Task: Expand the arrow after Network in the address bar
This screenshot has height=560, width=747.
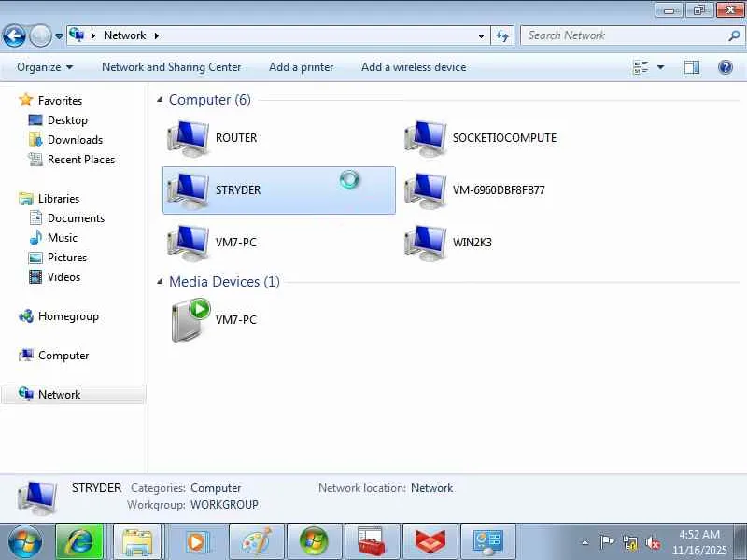Action: click(156, 35)
